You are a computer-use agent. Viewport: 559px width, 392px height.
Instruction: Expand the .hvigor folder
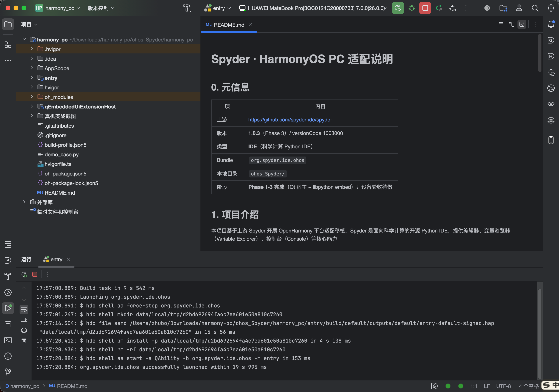[x=32, y=49]
